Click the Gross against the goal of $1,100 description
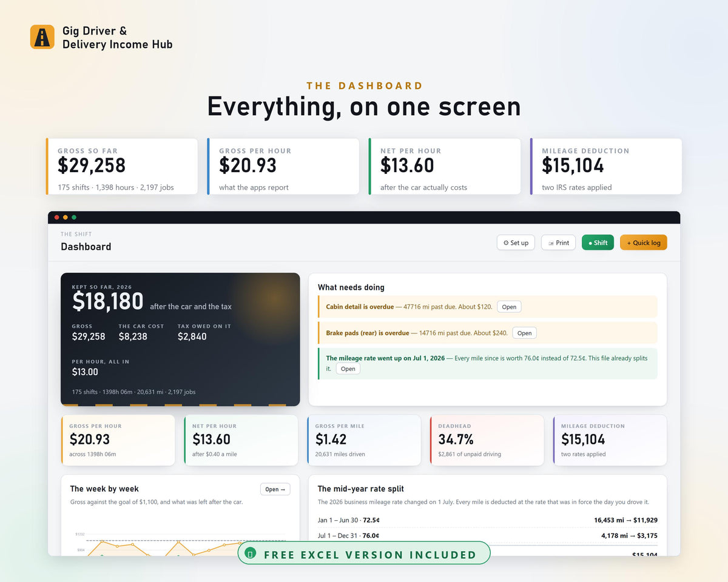 [157, 502]
